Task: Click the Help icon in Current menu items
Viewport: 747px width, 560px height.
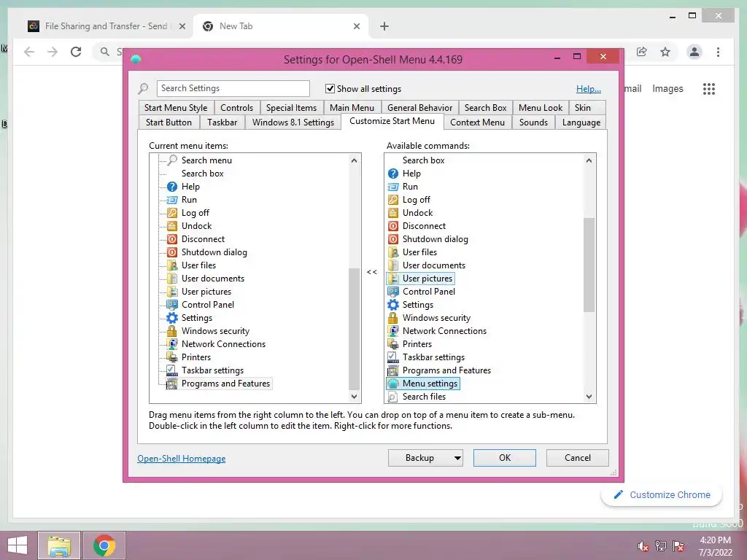Action: (x=172, y=187)
